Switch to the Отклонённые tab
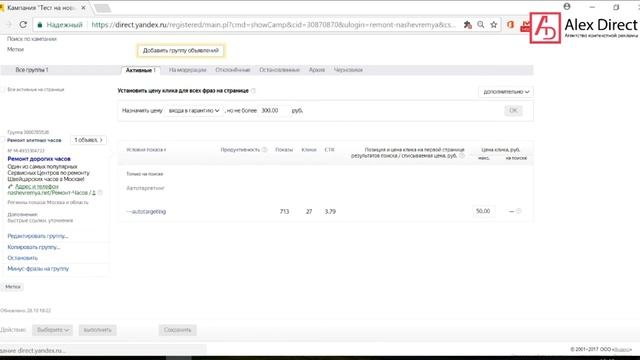 233,70
